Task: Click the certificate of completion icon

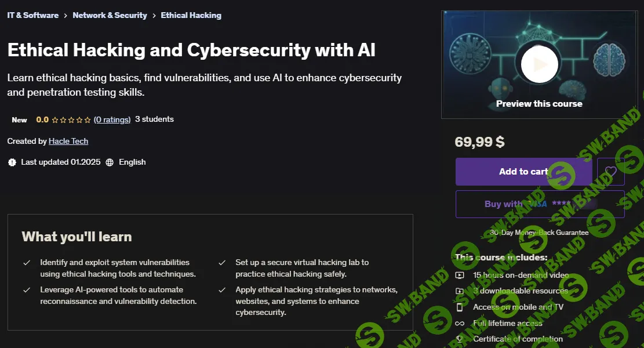Action: coord(459,339)
